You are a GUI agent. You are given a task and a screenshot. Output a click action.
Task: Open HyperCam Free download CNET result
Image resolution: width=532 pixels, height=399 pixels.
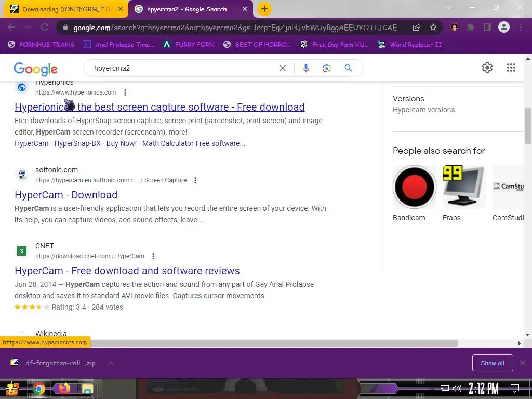tap(127, 271)
